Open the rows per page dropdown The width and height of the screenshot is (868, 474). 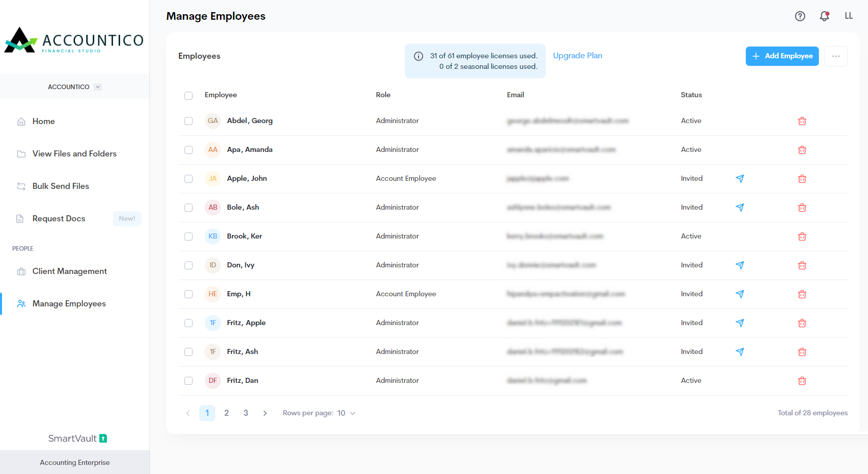click(x=347, y=413)
